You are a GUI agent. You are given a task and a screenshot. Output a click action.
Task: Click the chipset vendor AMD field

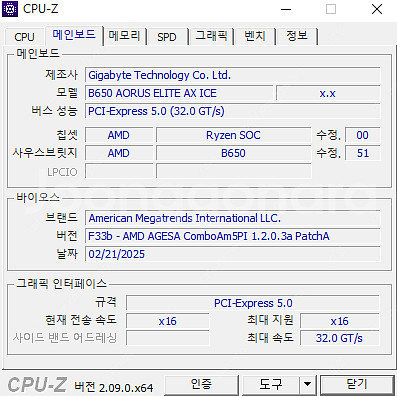pos(119,135)
